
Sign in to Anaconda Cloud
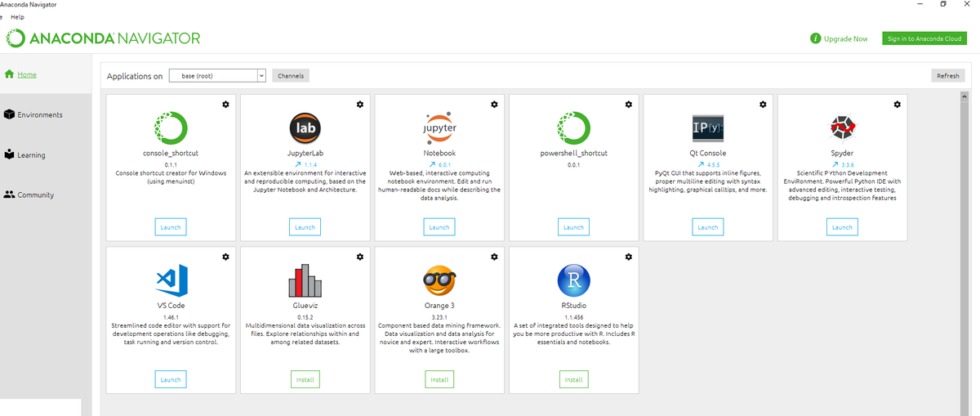(x=924, y=38)
